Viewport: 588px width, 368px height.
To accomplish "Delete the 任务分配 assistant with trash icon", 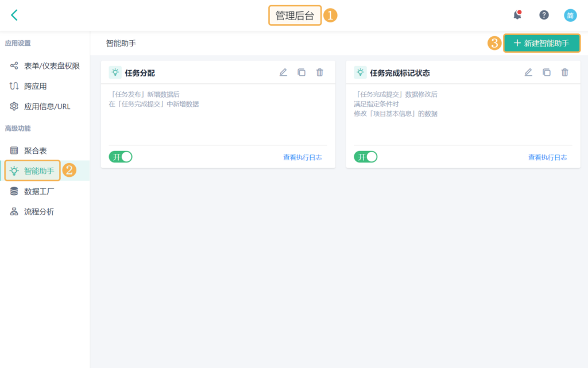I will pos(320,72).
